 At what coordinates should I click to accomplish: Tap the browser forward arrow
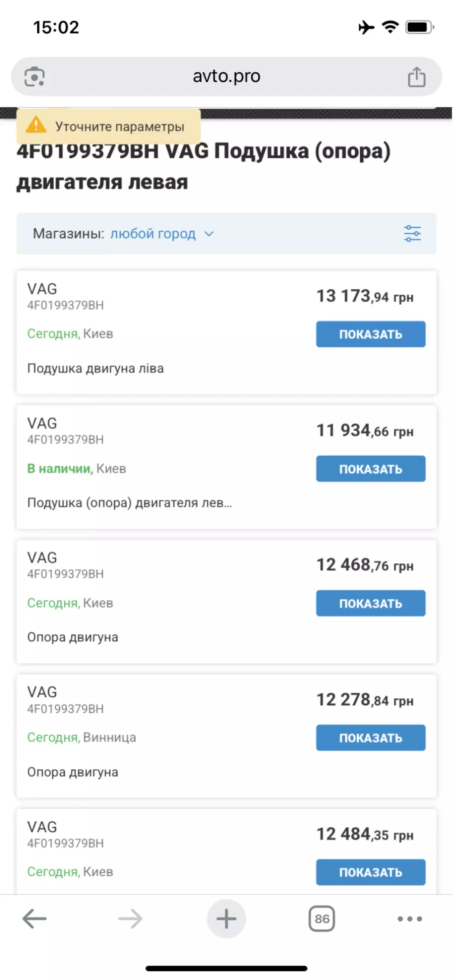(x=130, y=919)
